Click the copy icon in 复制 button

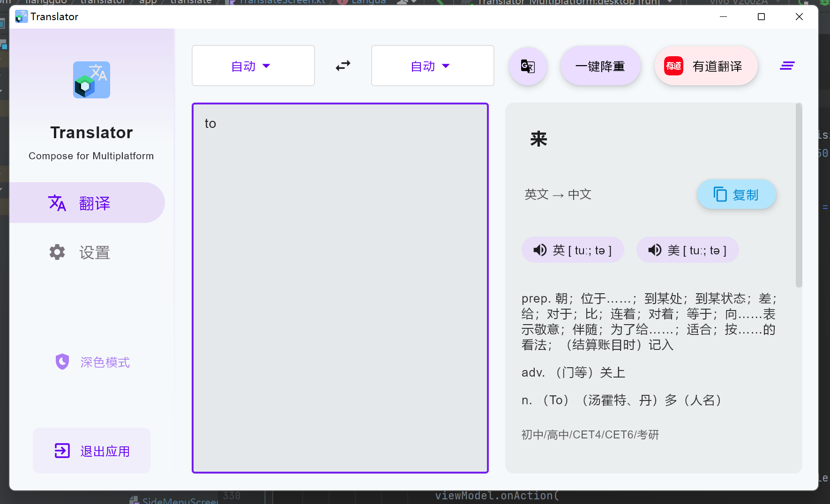[x=720, y=194]
